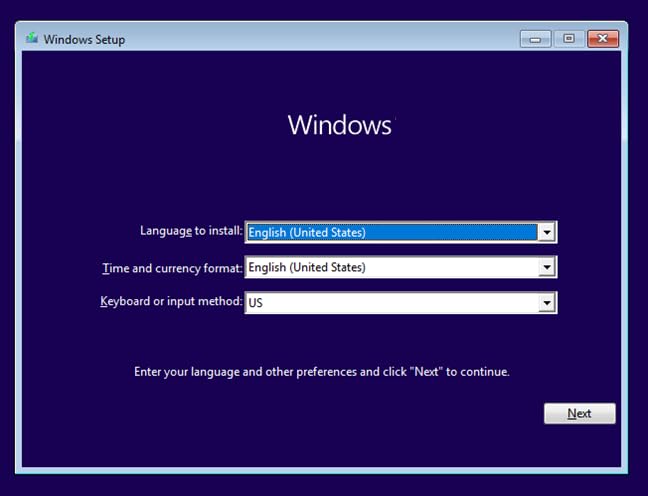This screenshot has width=648, height=496.
Task: Open the Time and currency format dropdown arrow
Action: coord(546,267)
